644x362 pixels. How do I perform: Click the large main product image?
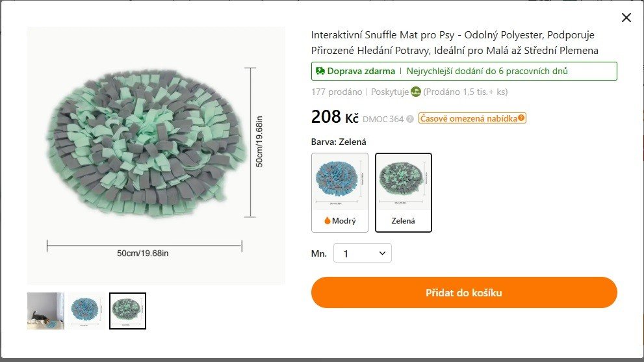156,155
